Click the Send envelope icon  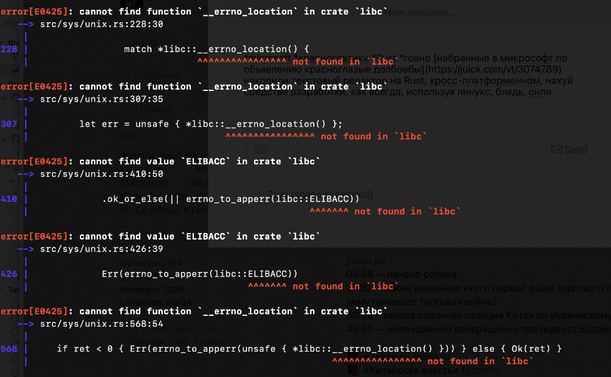click(x=556, y=149)
